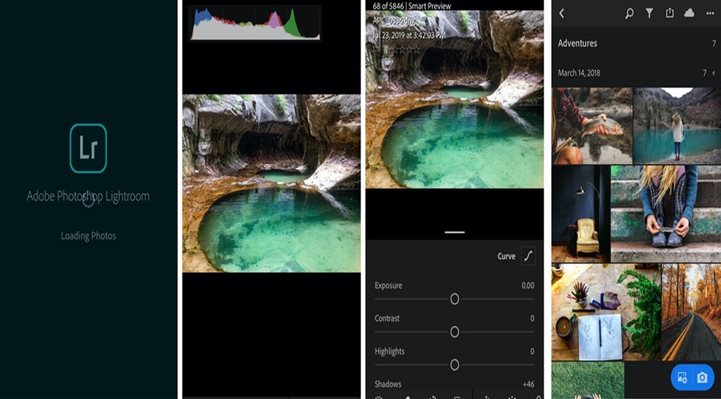Open the yellow armchair photo thumbnail

click(x=581, y=214)
